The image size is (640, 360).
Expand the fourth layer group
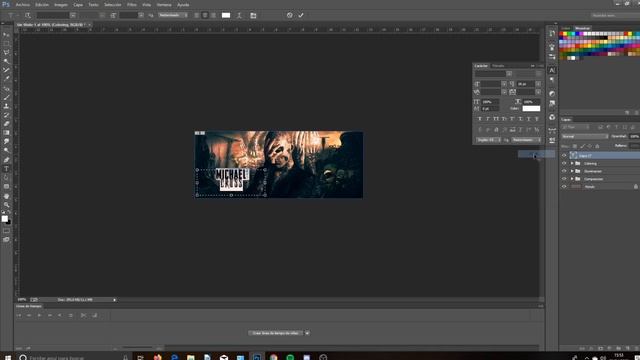click(572, 179)
